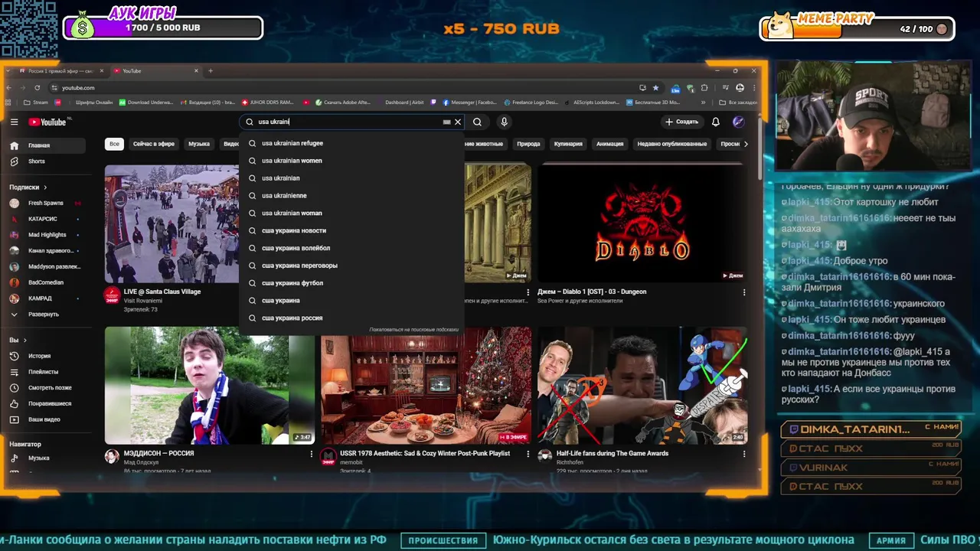
Task: Select the Природа filter chip
Action: pos(528,144)
